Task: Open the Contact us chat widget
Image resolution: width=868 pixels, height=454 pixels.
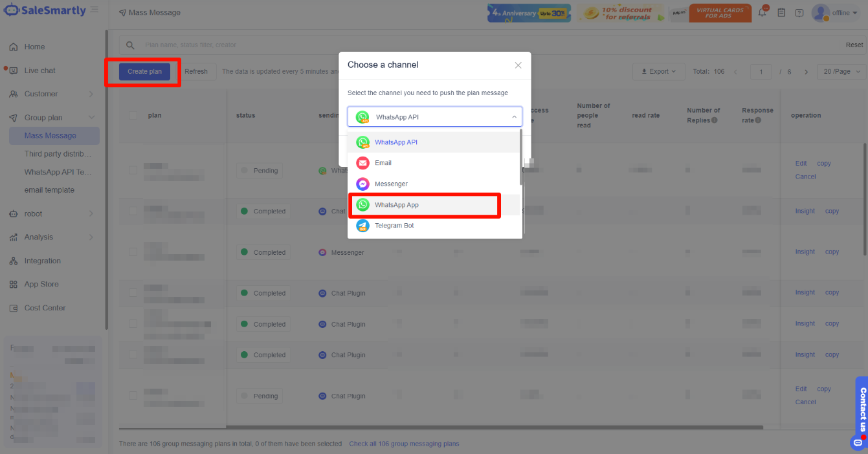Action: pyautogui.click(x=862, y=411)
